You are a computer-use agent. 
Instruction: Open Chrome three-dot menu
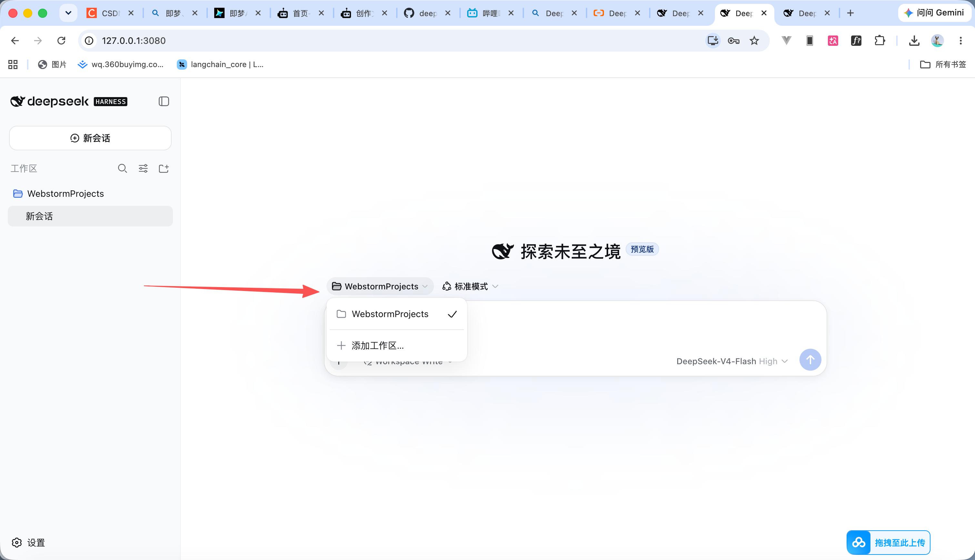pos(961,41)
